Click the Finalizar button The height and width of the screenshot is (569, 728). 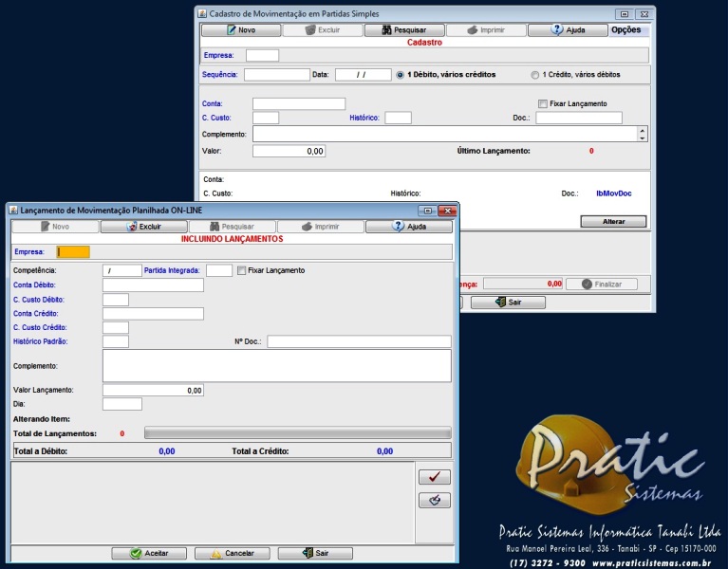(x=602, y=284)
